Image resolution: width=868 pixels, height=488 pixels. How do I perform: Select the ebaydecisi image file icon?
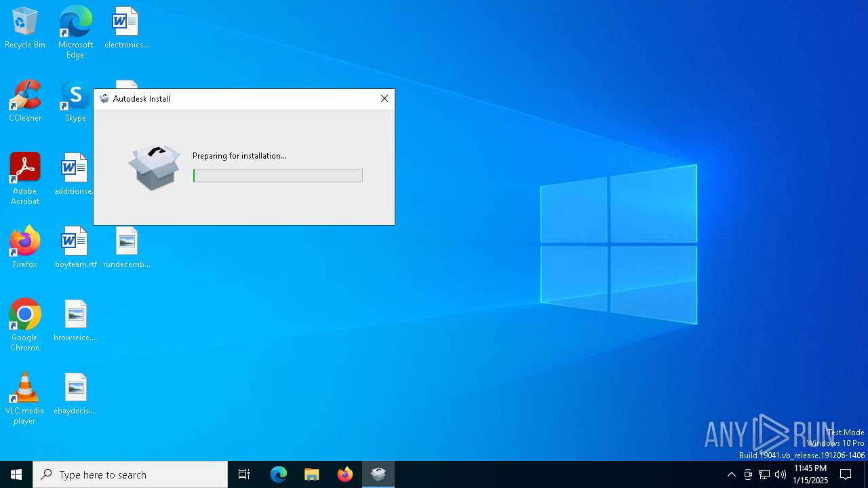(x=75, y=394)
